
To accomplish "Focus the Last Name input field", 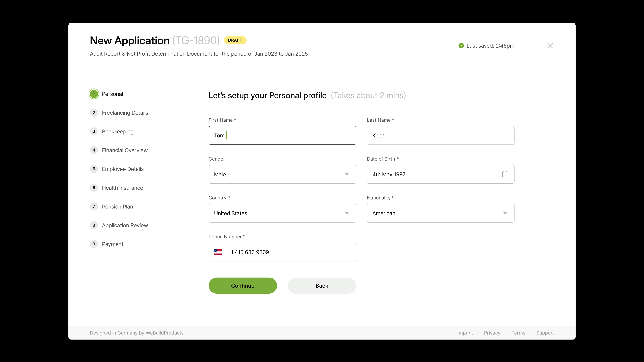I will point(441,135).
